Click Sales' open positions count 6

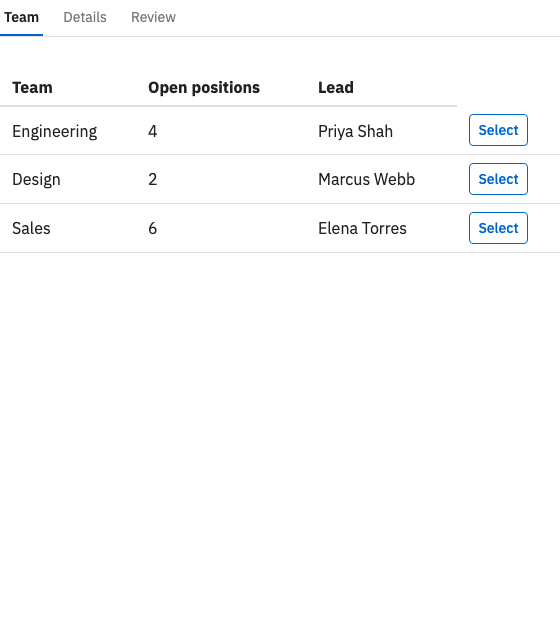(x=153, y=229)
